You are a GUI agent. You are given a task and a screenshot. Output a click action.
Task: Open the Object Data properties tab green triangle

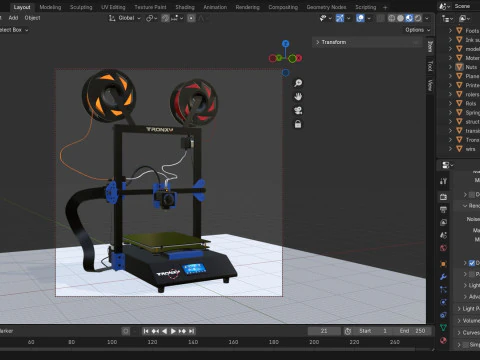tap(443, 328)
